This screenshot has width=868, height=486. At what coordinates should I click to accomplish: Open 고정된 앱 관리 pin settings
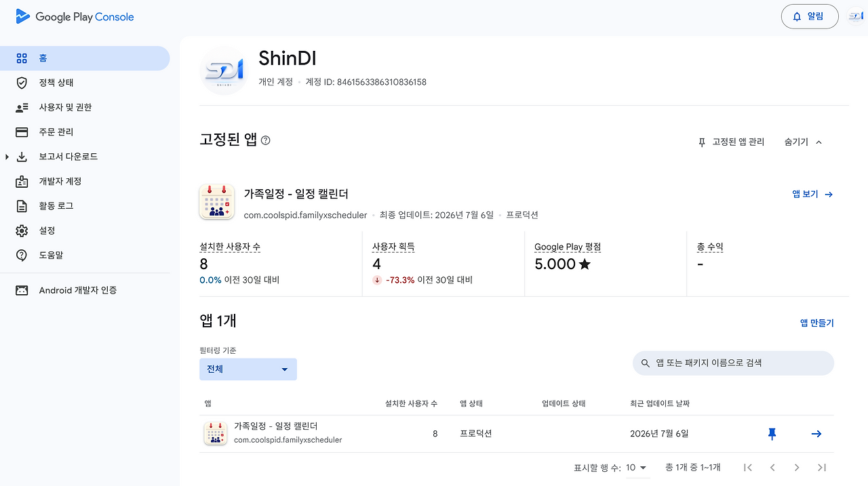click(731, 142)
